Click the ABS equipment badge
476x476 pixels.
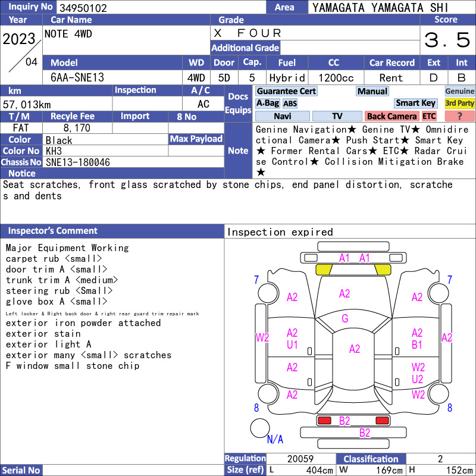click(x=290, y=104)
